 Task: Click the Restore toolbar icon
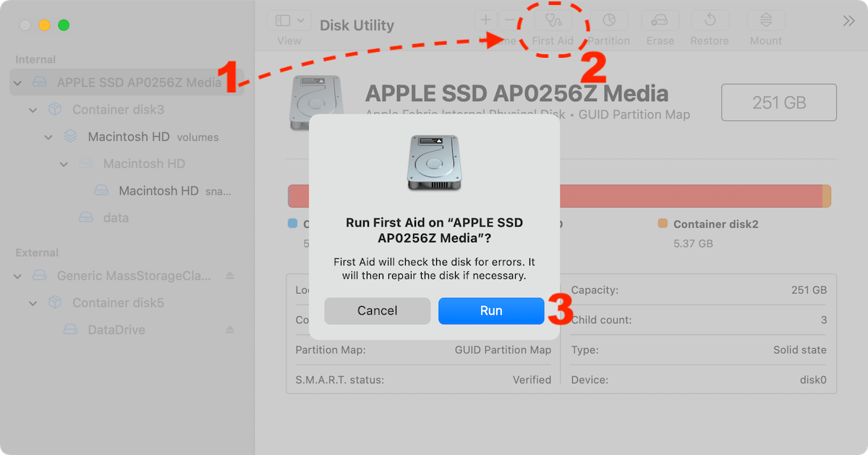point(709,20)
